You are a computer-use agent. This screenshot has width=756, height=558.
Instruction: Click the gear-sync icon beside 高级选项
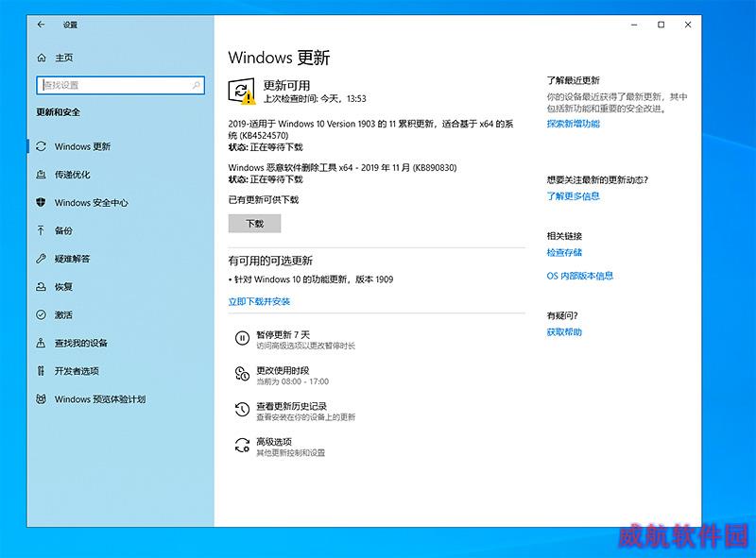click(242, 446)
